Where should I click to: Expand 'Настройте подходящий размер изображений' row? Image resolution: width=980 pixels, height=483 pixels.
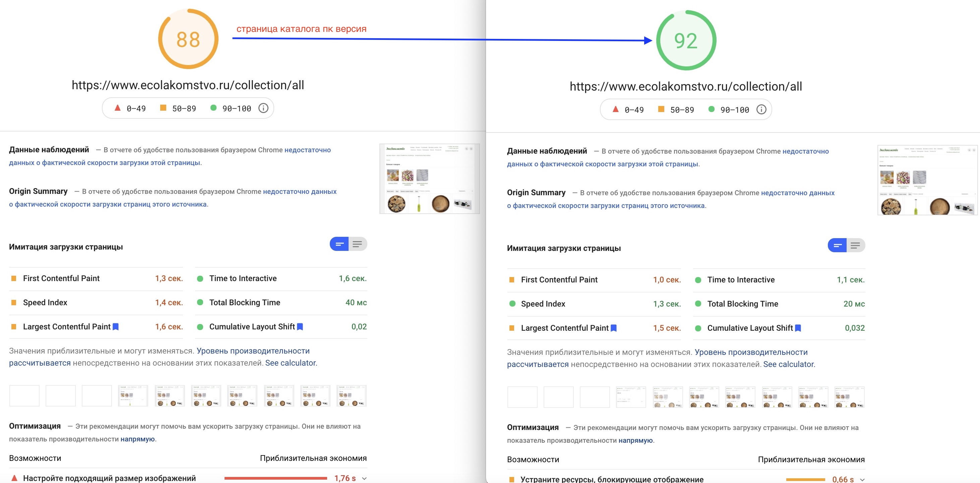(x=109, y=478)
